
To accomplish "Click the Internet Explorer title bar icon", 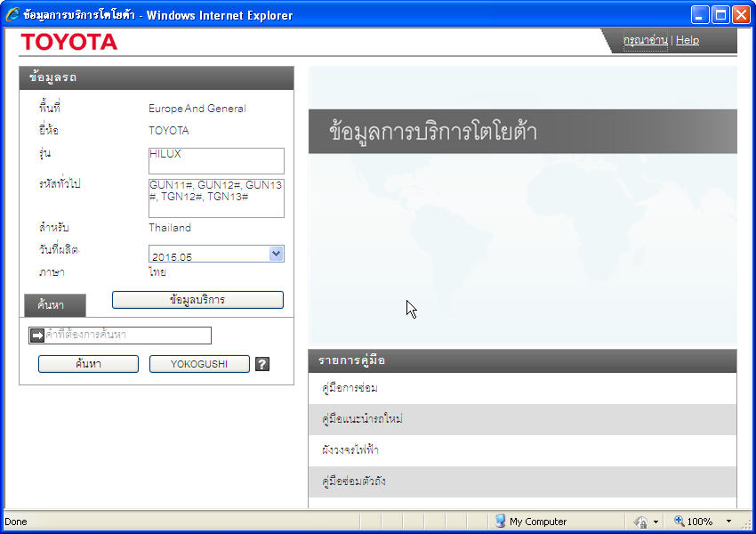I will click(12, 14).
